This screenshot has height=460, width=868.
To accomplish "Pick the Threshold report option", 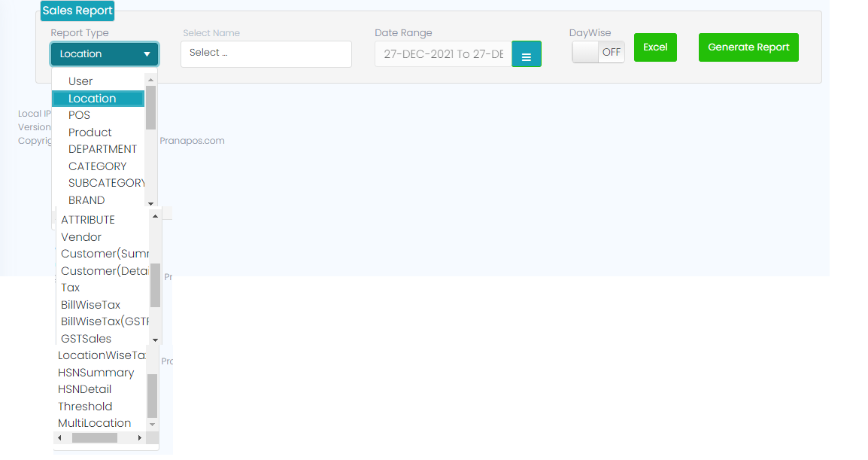I will point(85,407).
